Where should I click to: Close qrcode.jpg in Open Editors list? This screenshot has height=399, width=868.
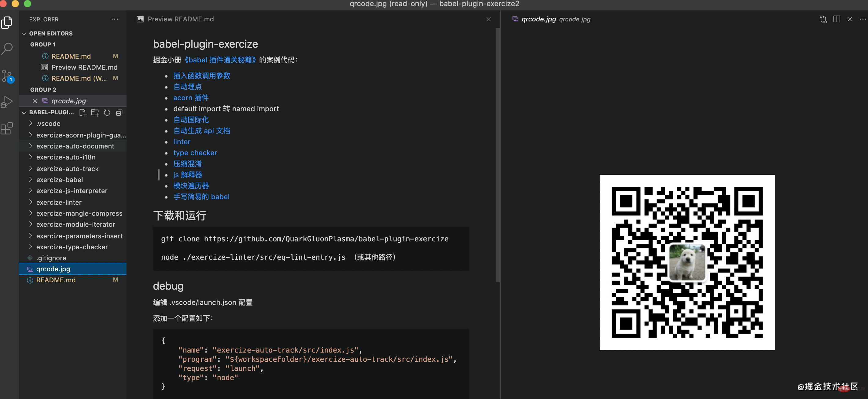click(35, 101)
